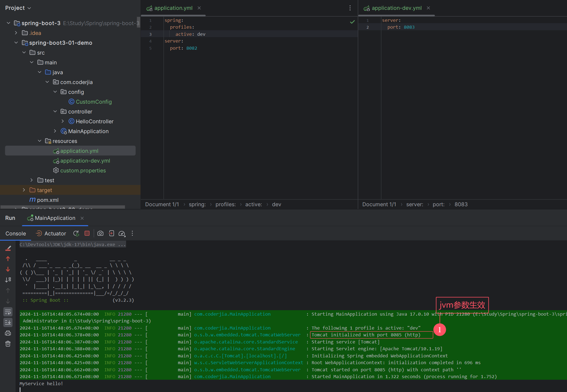Stop the running MainApplication process
Viewport: 567px width, 392px height.
click(x=87, y=234)
